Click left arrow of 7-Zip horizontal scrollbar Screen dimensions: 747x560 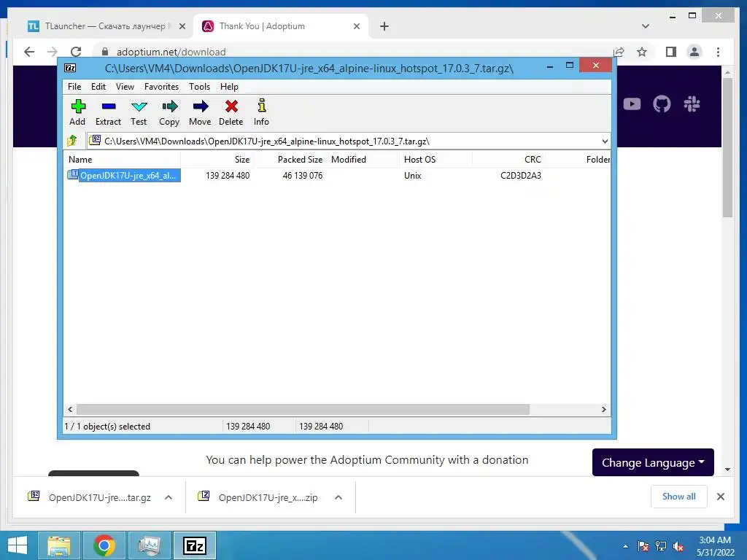(x=71, y=410)
